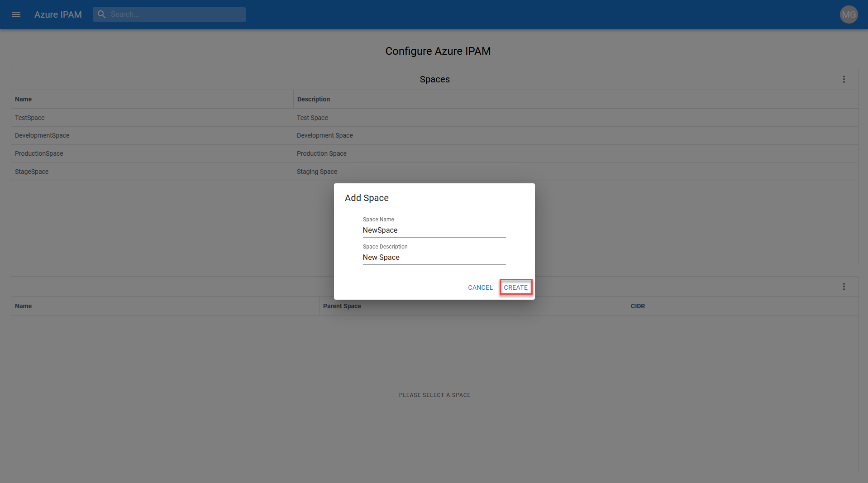Select the ProductionSpace row name

pos(39,153)
